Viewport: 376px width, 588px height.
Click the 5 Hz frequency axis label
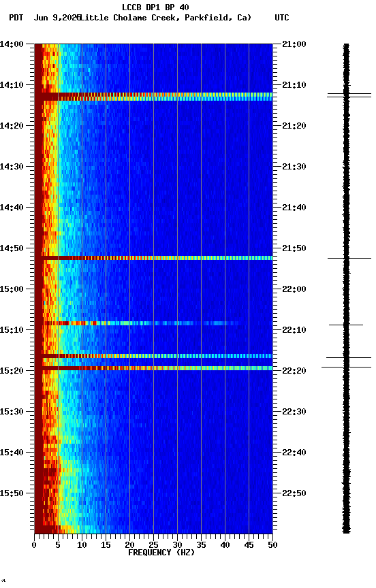[58, 546]
